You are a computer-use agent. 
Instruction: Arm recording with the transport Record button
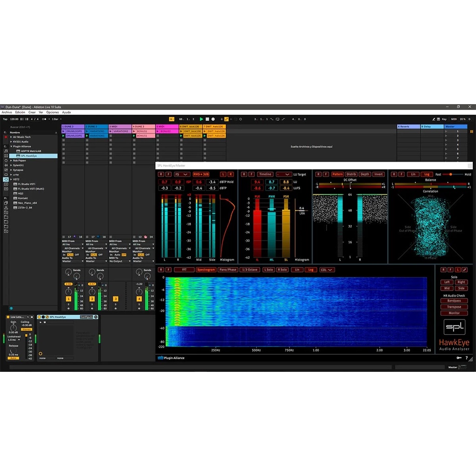click(213, 119)
